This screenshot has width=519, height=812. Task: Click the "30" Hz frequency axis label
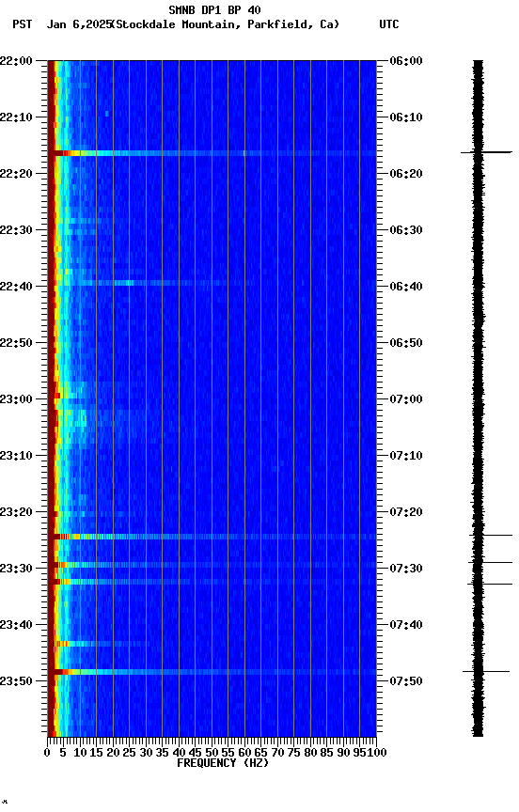[x=146, y=753]
